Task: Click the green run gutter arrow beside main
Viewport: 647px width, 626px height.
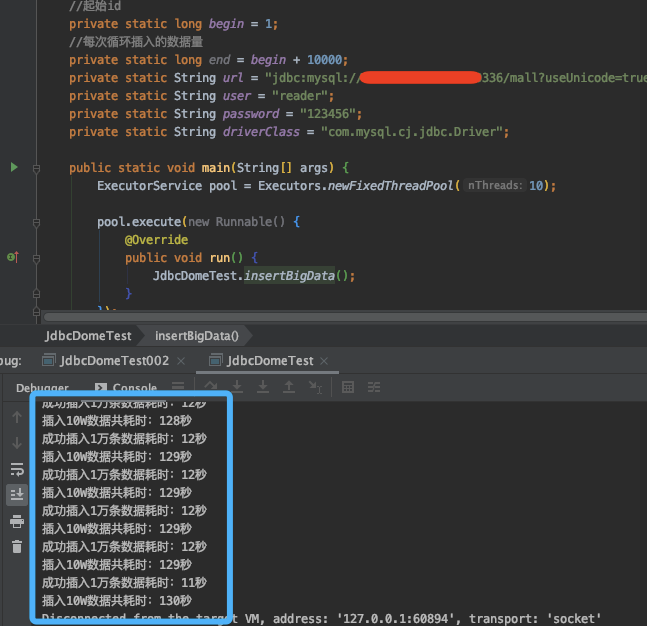Action: (x=14, y=167)
